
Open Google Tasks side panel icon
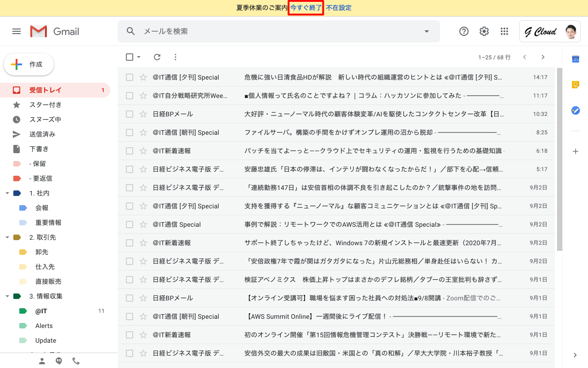pyautogui.click(x=575, y=110)
